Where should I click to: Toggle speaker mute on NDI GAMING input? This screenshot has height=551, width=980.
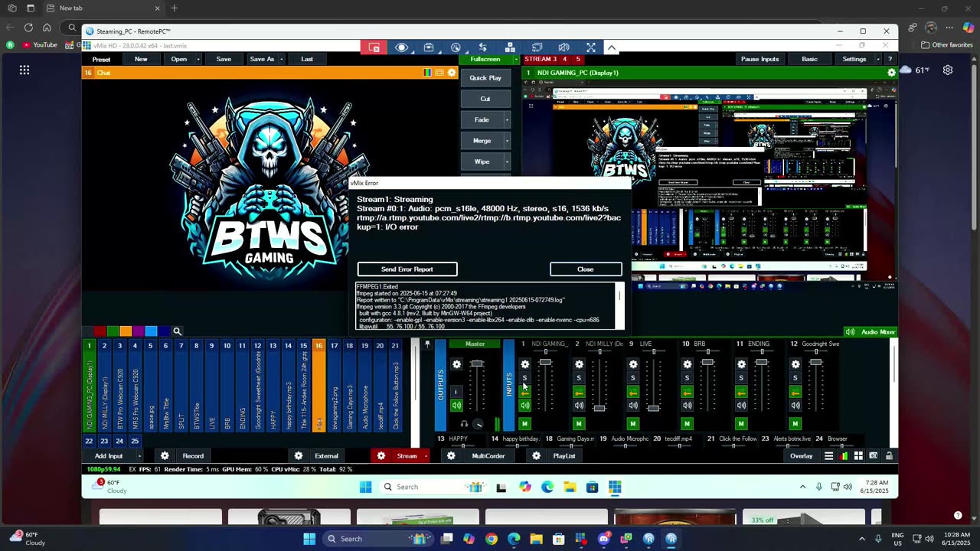(524, 406)
